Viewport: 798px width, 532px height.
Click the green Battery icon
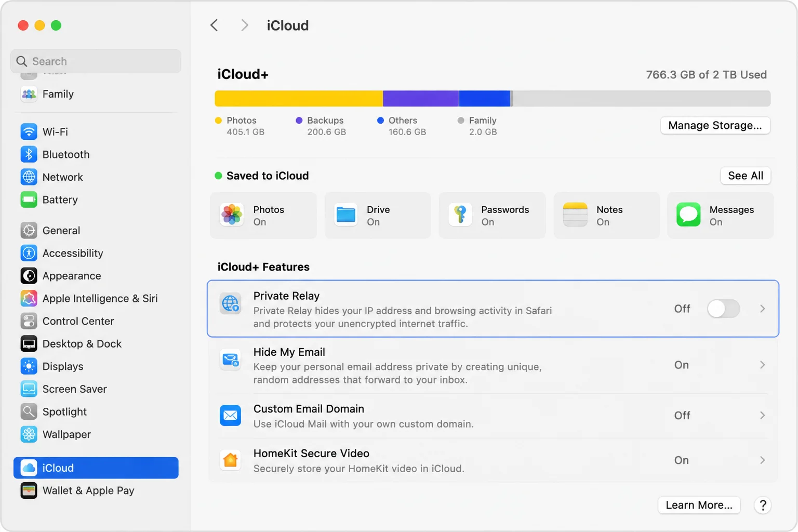click(29, 199)
